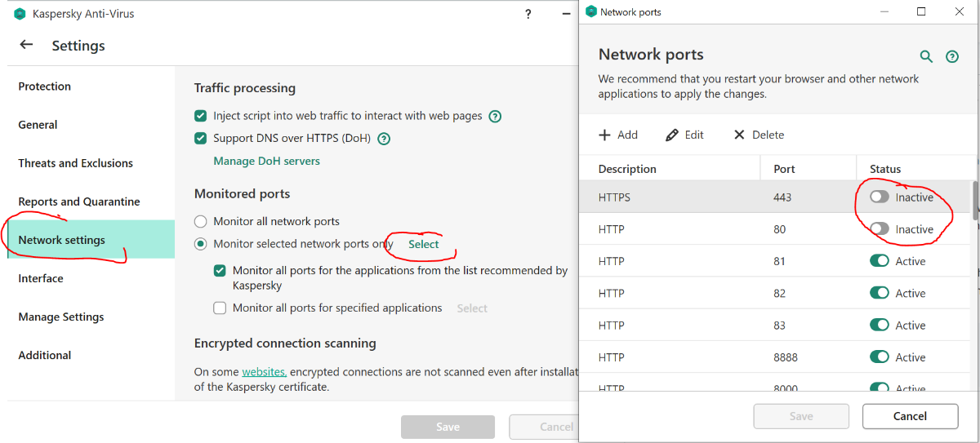This screenshot has height=443, width=980.
Task: Disable the HTTP port 81 toggle
Action: (880, 261)
